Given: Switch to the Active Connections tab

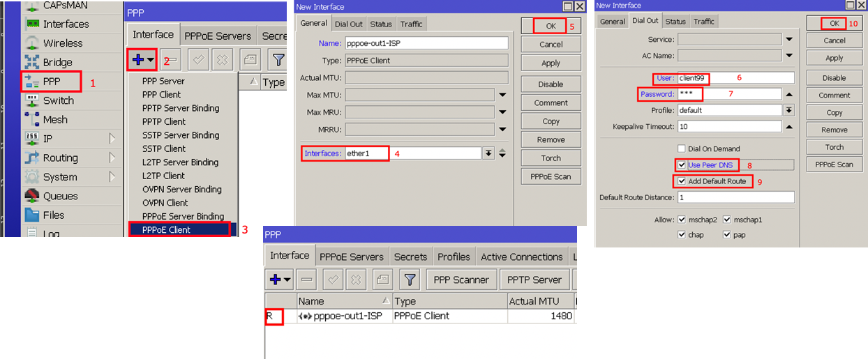Looking at the screenshot, I should [x=521, y=257].
